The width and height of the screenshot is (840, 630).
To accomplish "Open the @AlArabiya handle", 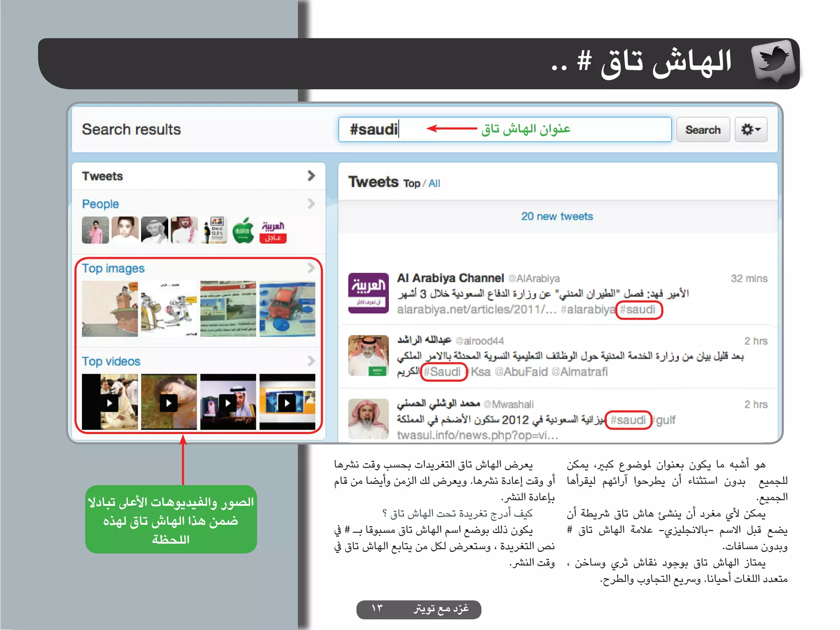I will [534, 278].
